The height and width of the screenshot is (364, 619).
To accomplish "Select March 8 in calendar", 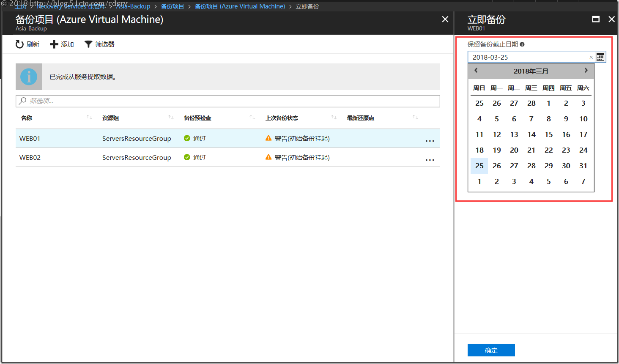I will (549, 119).
